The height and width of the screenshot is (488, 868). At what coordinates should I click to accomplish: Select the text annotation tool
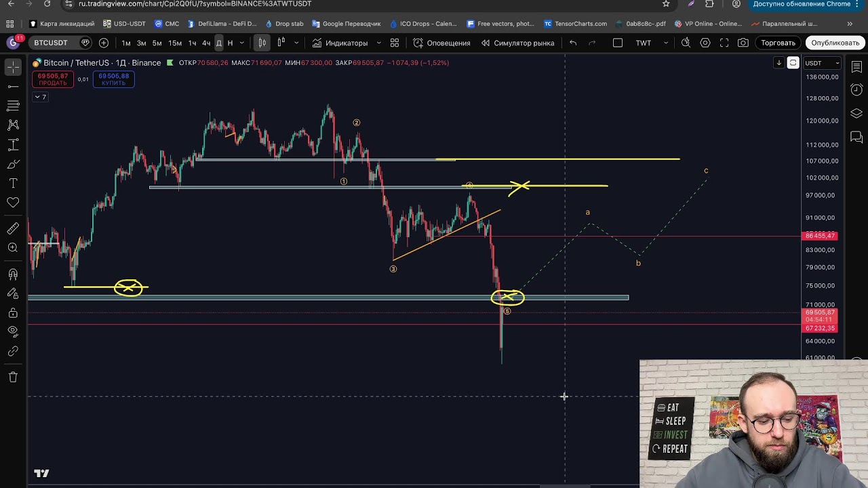[x=13, y=183]
